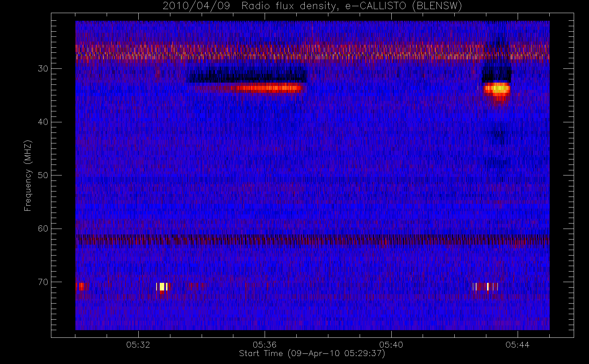Click the bright yellow burst near 05:43
The image size is (589, 364).
coord(497,88)
